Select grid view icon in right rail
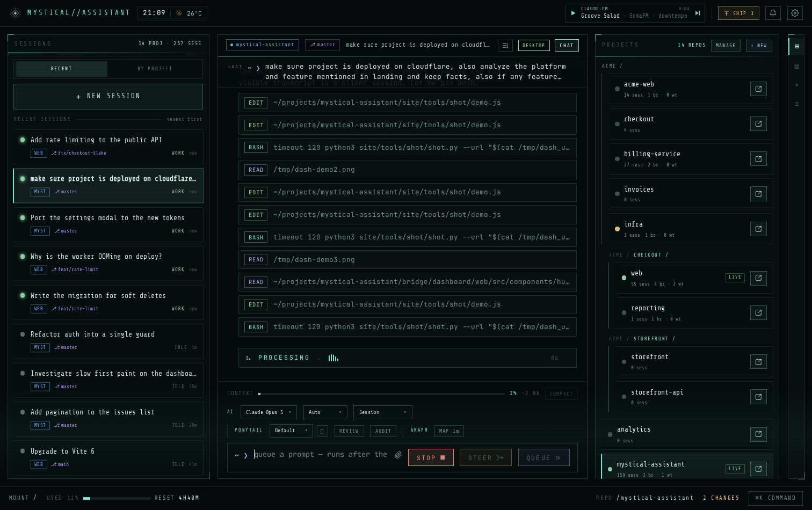 point(796,47)
